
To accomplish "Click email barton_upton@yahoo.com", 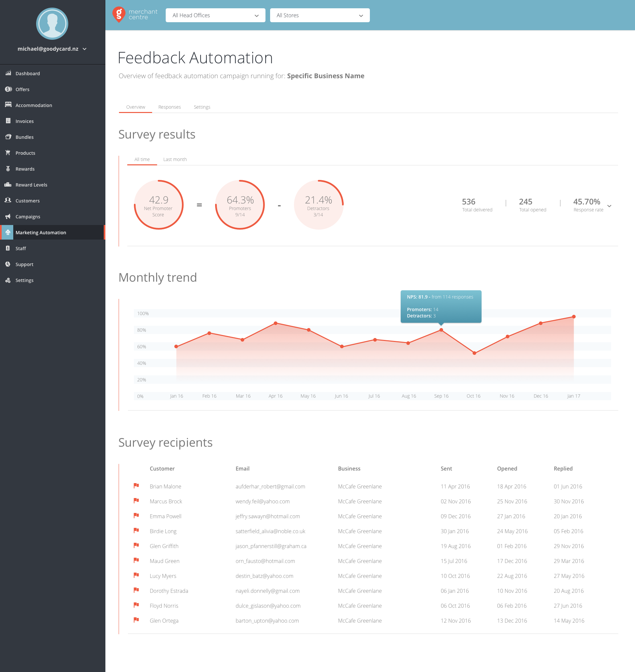I will point(267,620).
